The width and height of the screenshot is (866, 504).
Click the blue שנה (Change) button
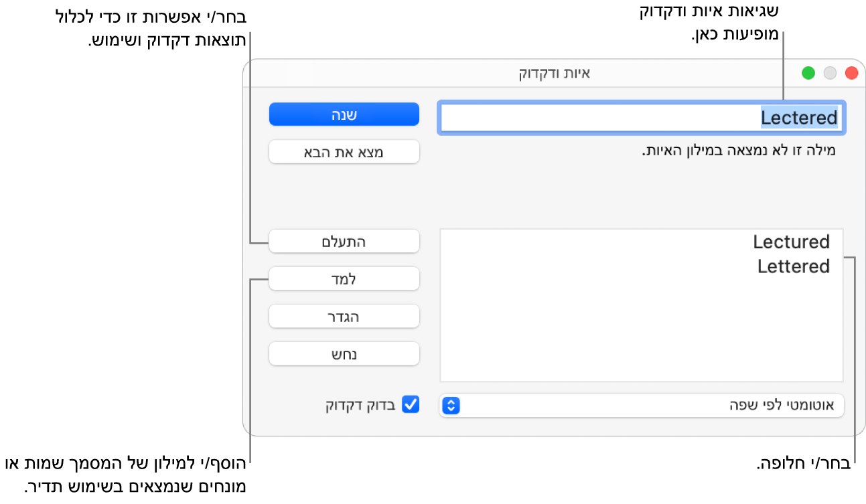[x=344, y=114]
